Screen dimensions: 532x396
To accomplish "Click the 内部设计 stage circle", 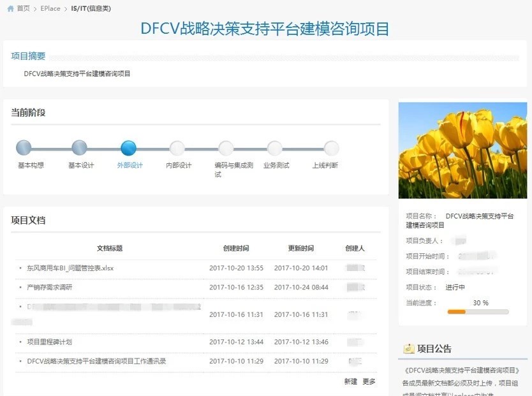I will pos(177,148).
